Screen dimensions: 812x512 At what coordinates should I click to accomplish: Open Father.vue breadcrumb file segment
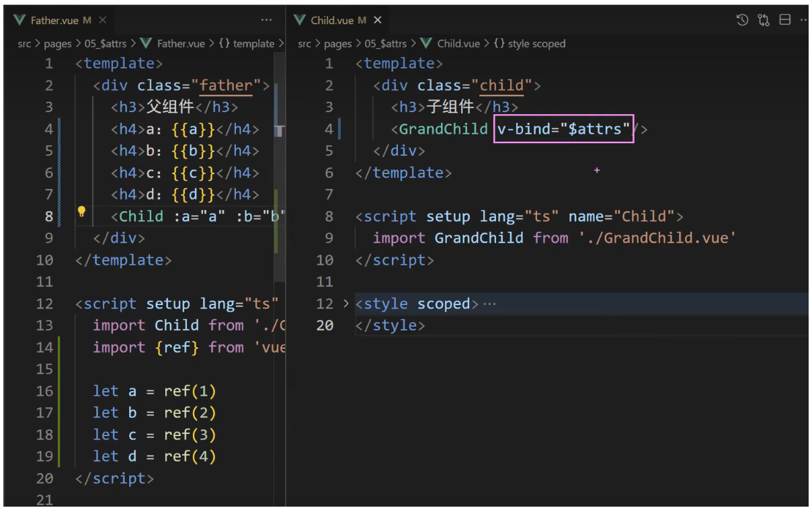point(181,44)
